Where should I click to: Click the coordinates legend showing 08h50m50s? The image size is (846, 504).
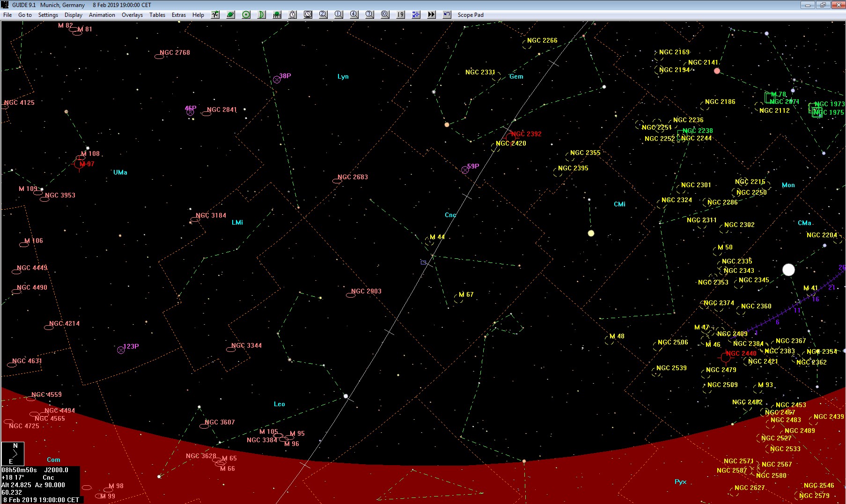click(x=41, y=481)
